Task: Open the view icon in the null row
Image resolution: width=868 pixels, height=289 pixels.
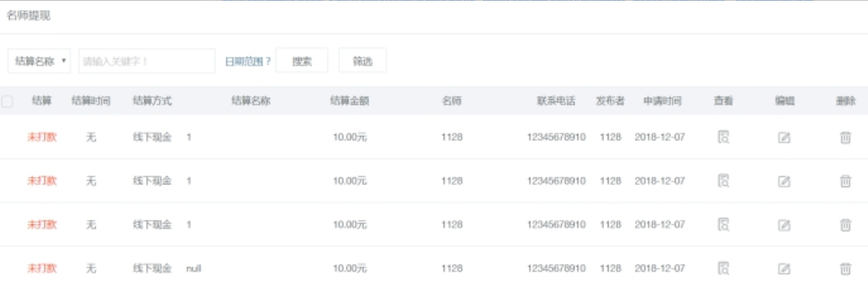Action: pos(723,268)
